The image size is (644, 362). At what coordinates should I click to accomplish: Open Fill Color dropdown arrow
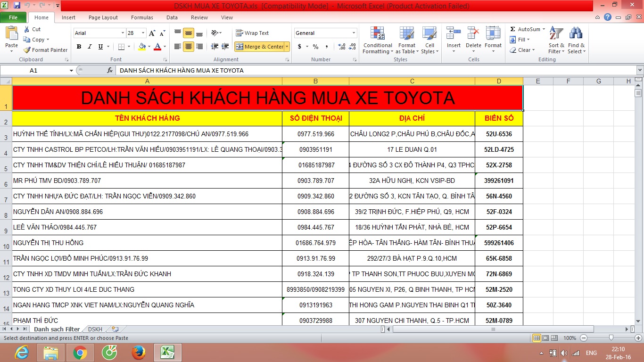tap(149, 47)
